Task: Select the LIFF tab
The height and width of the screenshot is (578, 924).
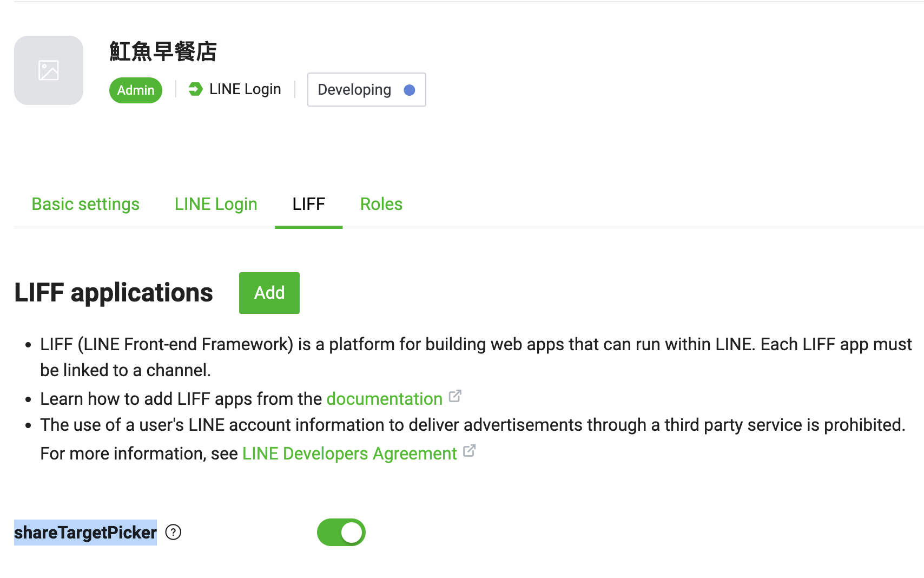Action: [309, 204]
